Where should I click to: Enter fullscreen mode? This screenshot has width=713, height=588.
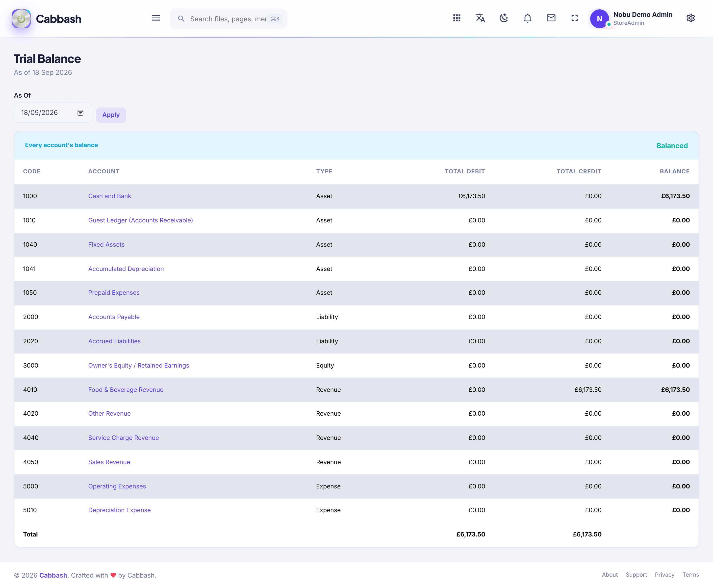point(575,18)
